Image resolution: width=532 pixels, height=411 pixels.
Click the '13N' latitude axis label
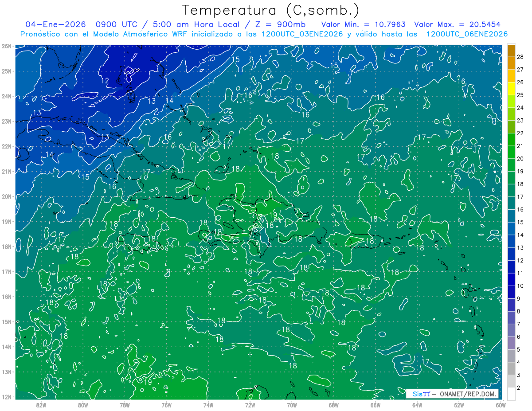tap(6, 372)
